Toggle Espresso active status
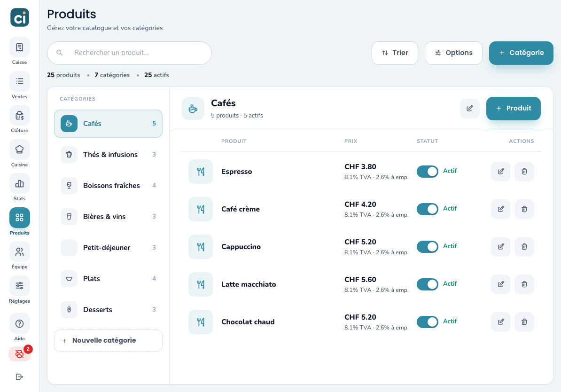 (x=428, y=172)
